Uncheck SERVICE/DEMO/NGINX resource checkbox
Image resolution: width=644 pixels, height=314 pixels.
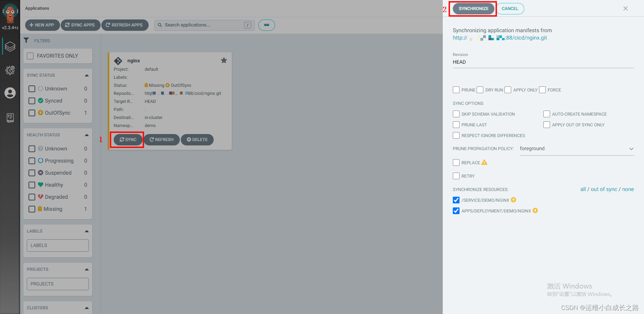456,200
